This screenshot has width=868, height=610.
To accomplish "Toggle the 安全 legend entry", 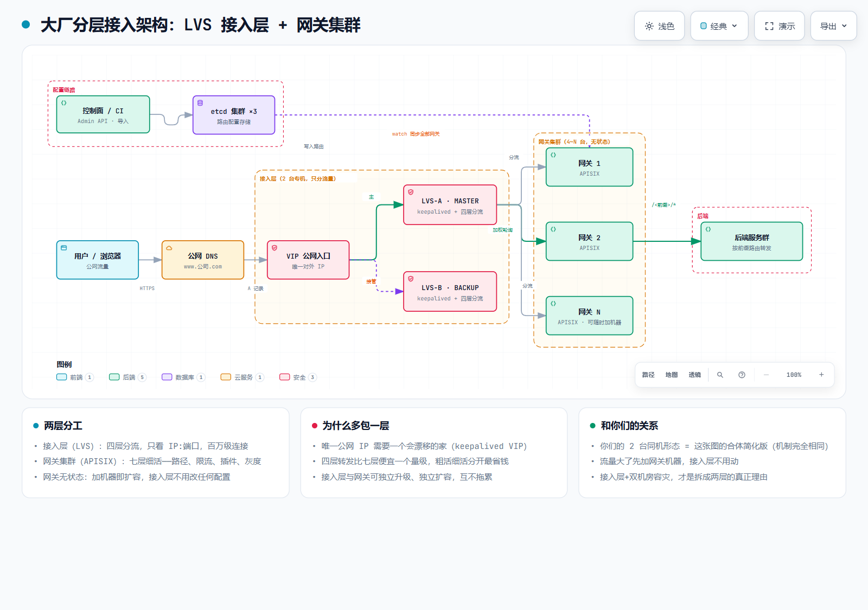I will tap(298, 377).
